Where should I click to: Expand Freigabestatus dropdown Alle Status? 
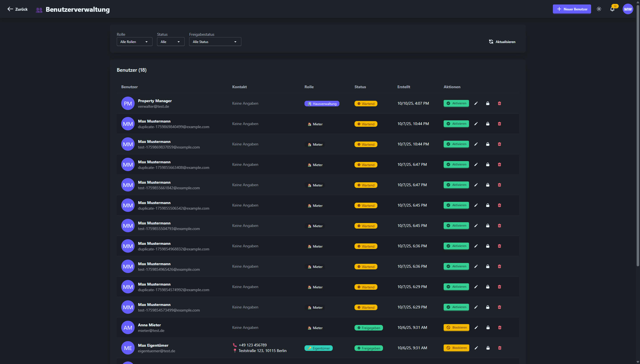pyautogui.click(x=215, y=42)
